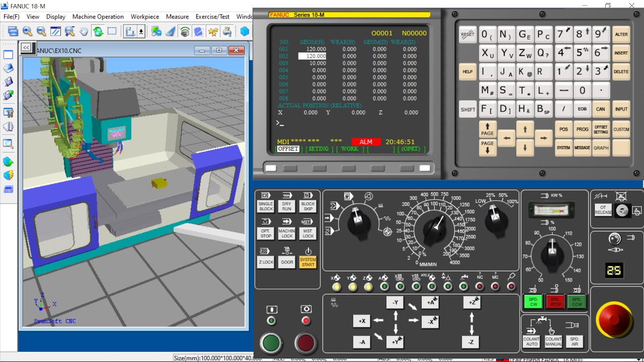644x362 pixels.
Task: Toggle the SINGLE BLOCK button
Action: (x=266, y=206)
